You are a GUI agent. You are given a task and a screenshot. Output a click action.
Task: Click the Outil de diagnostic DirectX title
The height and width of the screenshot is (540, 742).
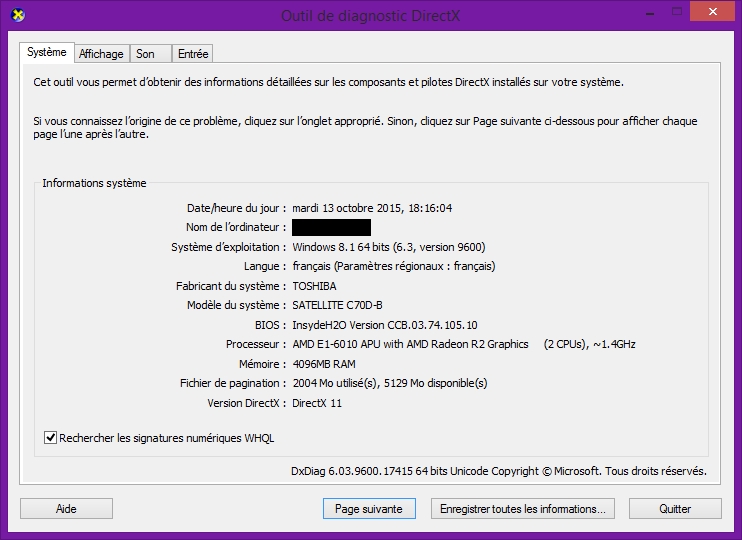coord(370,16)
